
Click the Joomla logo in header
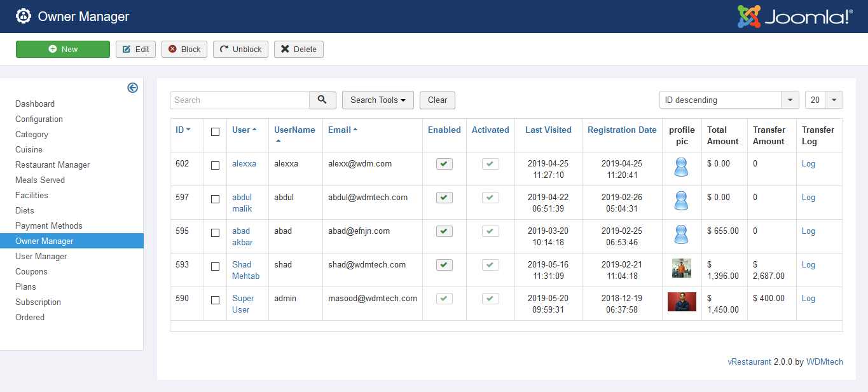[x=794, y=17]
